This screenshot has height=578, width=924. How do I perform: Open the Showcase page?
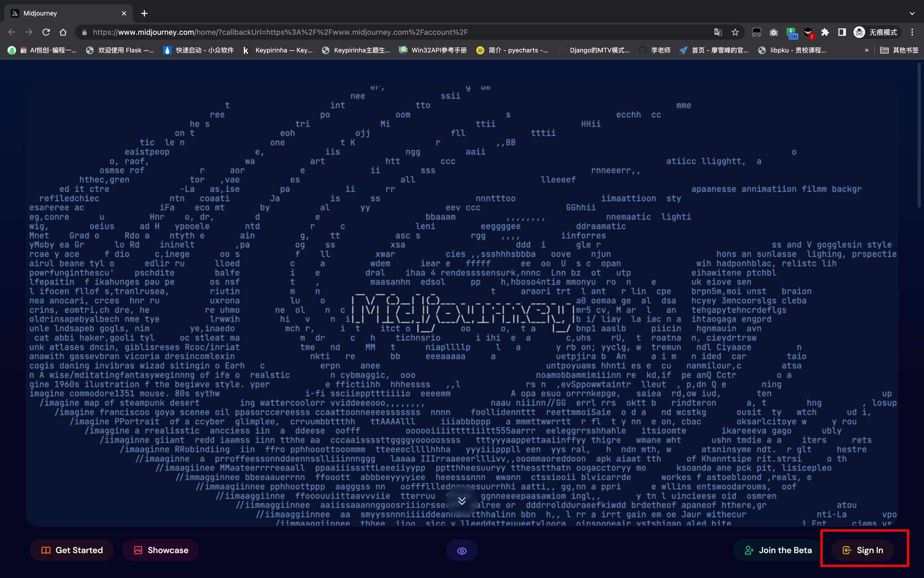pos(161,550)
